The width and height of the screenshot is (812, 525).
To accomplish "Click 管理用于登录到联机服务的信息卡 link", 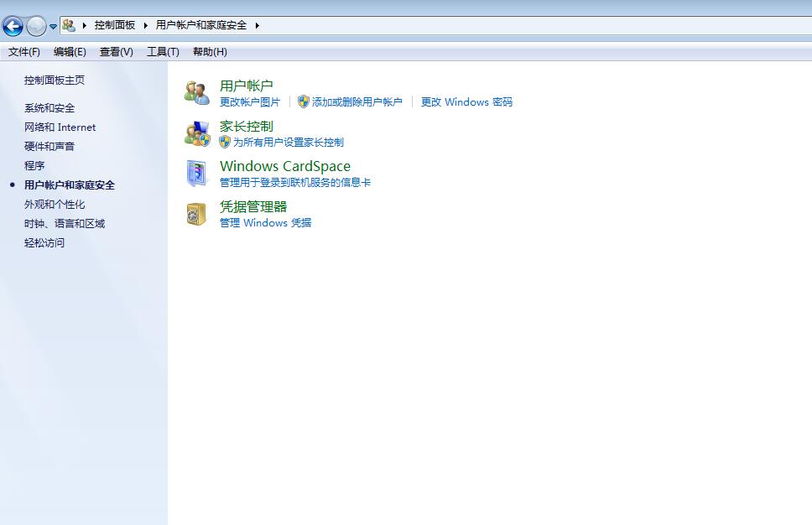I will [x=295, y=182].
